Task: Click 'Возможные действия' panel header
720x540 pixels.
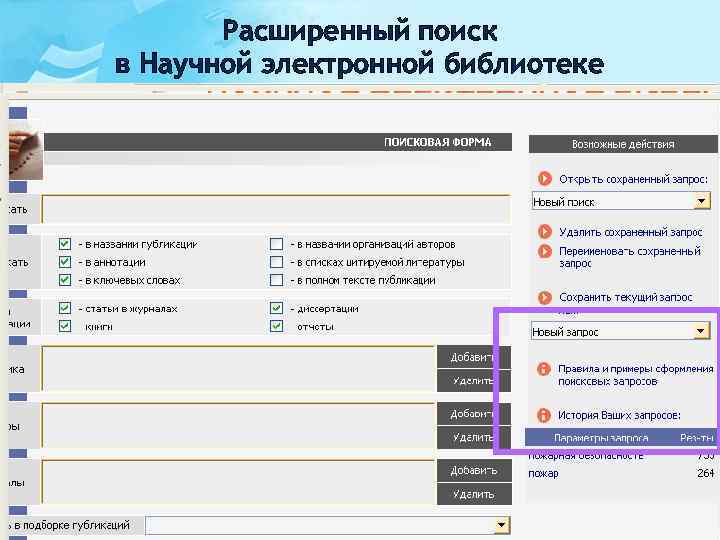Action: click(x=623, y=144)
